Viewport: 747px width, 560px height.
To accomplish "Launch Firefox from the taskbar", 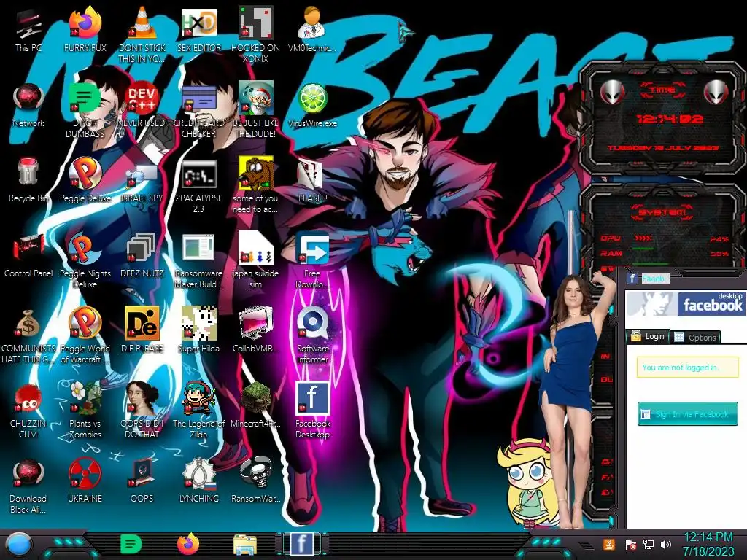I will pyautogui.click(x=188, y=544).
